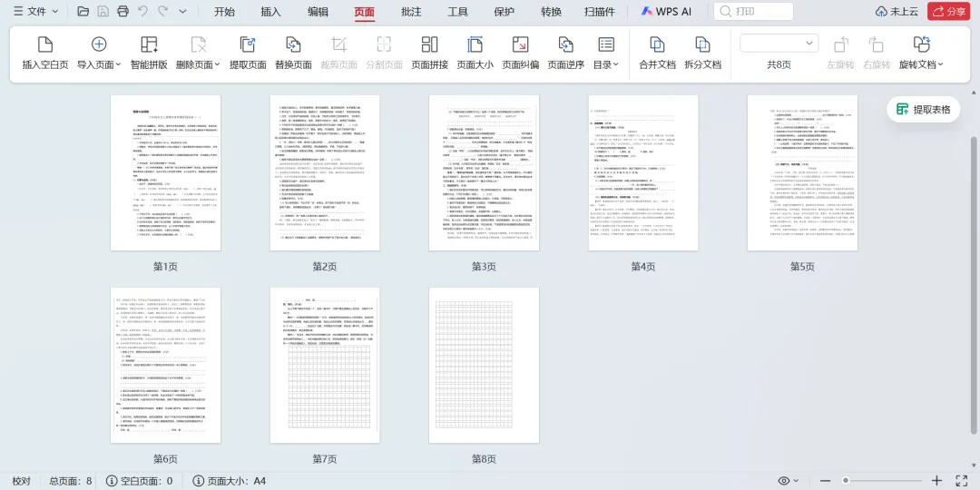Open the File (文件) menu
The image size is (980, 490).
pyautogui.click(x=35, y=11)
